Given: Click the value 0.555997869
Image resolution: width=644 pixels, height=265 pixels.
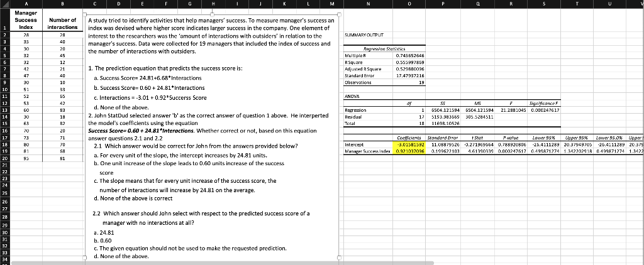Looking at the screenshot, I should tap(409, 62).
